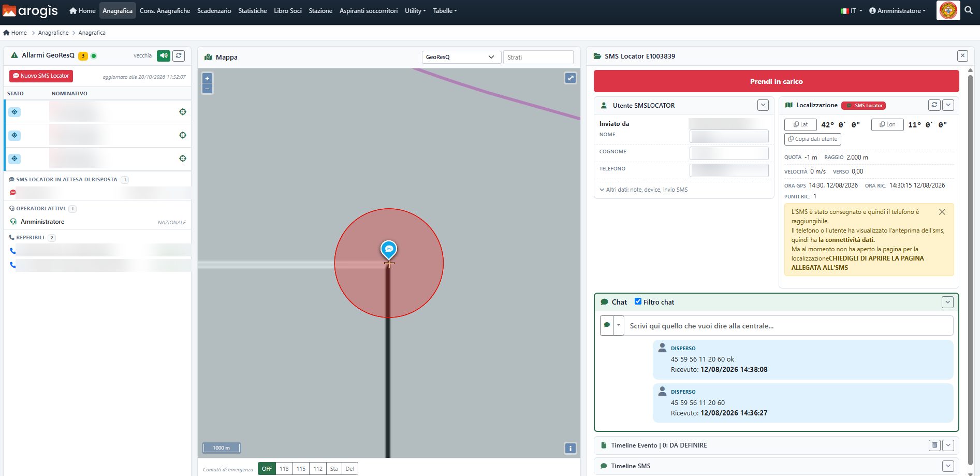The width and height of the screenshot is (980, 476).
Task: Zoom in on the map
Action: click(207, 79)
